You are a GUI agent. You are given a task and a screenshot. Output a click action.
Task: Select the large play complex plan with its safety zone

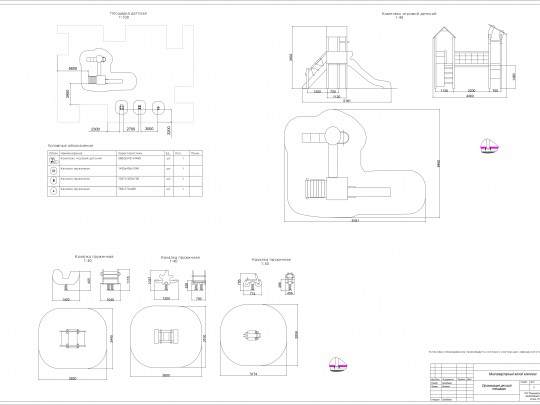point(355,164)
